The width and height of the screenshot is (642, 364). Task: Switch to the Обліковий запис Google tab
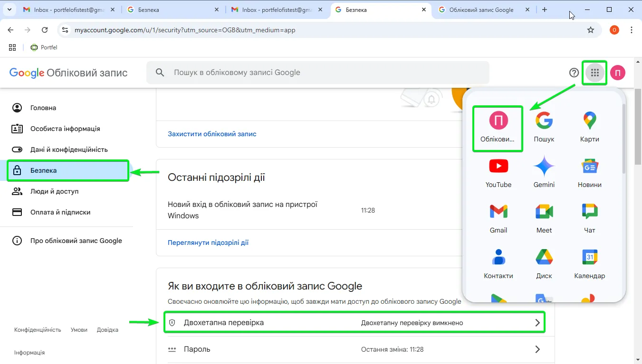pos(482,9)
